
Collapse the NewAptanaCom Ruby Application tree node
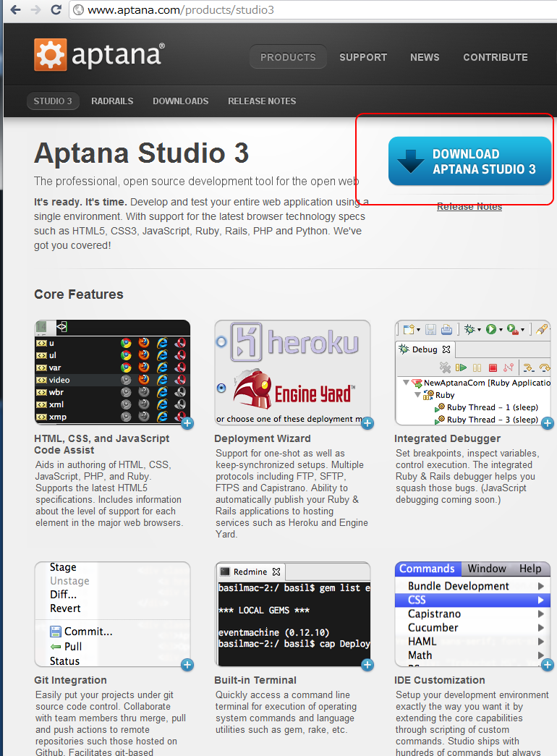click(406, 382)
